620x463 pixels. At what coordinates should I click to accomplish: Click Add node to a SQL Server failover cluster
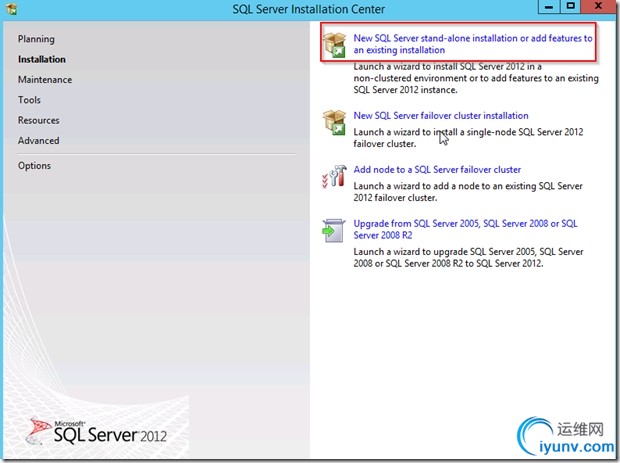(437, 170)
